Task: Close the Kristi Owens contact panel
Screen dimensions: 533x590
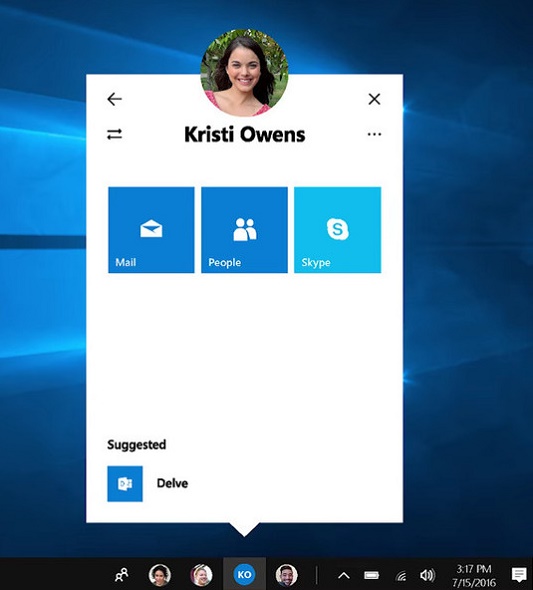Action: coord(374,99)
